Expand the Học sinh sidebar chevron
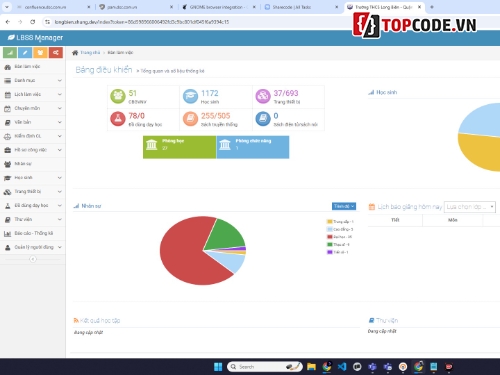 (x=60, y=178)
